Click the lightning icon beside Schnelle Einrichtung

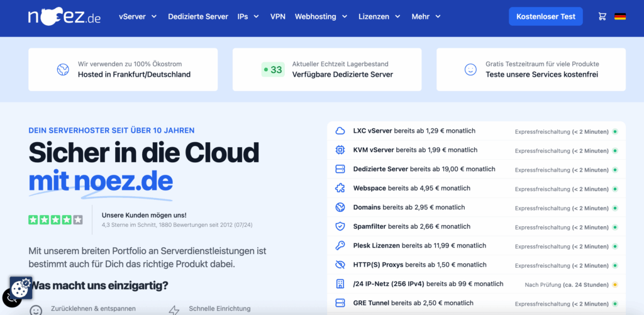click(x=174, y=310)
